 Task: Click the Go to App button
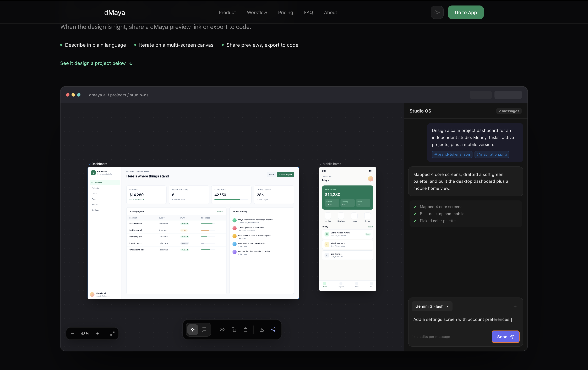(466, 12)
